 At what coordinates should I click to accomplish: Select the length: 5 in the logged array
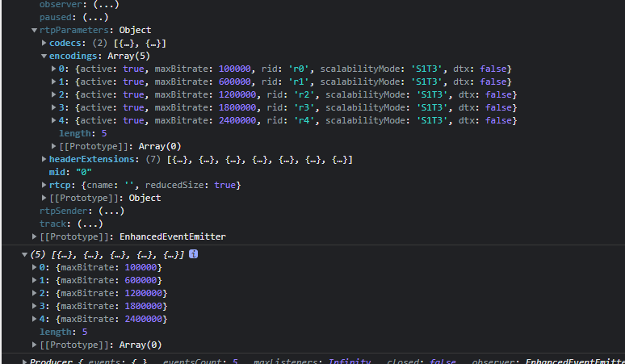click(x=63, y=333)
